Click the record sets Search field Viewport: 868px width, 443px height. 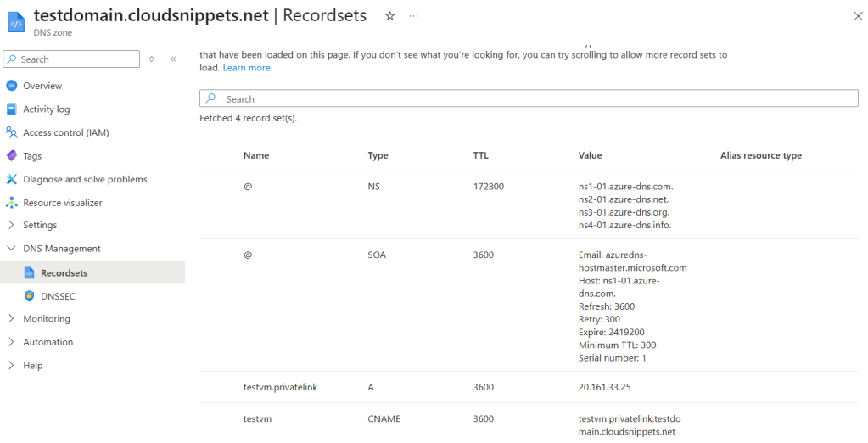point(529,99)
